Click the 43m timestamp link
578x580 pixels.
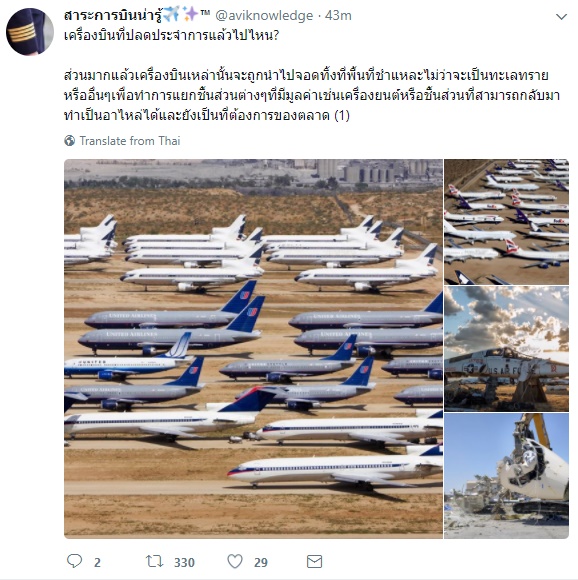[x=338, y=16]
